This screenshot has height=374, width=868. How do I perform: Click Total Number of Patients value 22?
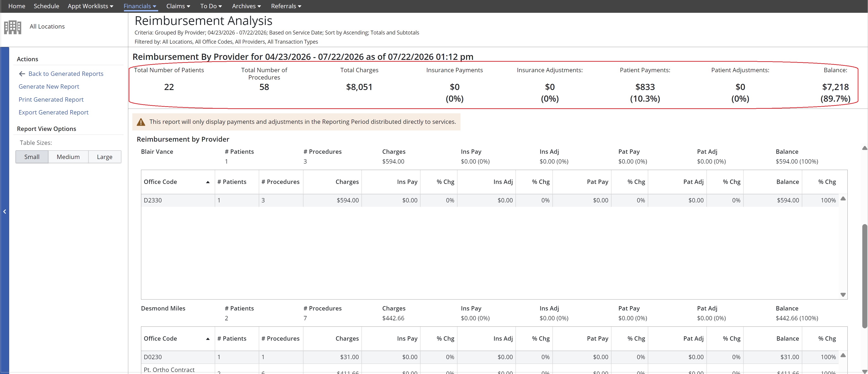click(x=169, y=87)
